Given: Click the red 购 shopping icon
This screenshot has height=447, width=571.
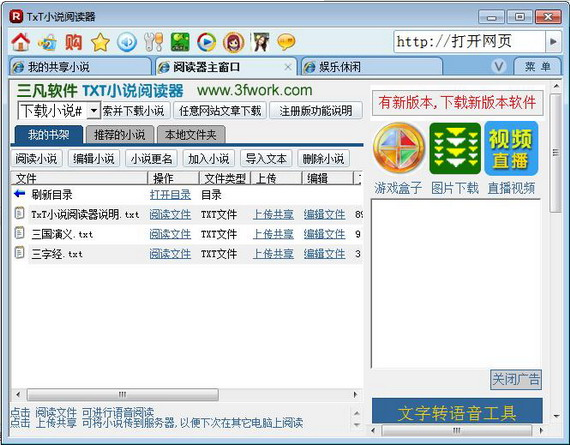Looking at the screenshot, I should [74, 42].
